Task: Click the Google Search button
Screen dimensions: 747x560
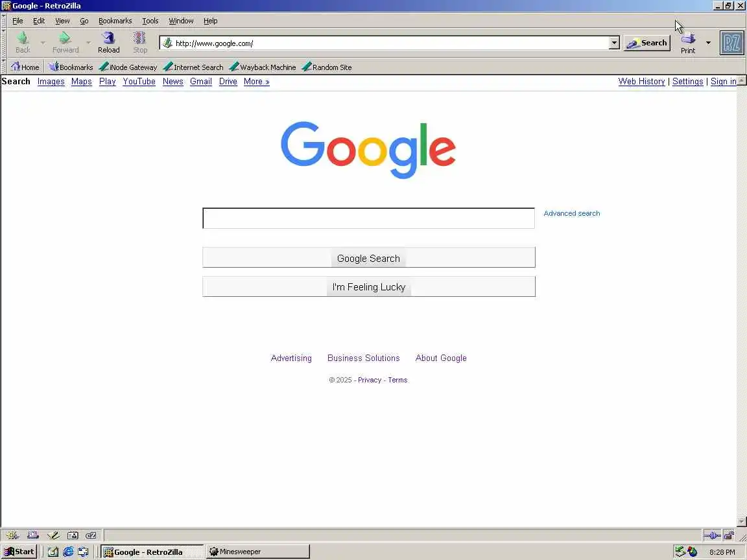Action: 369,257
